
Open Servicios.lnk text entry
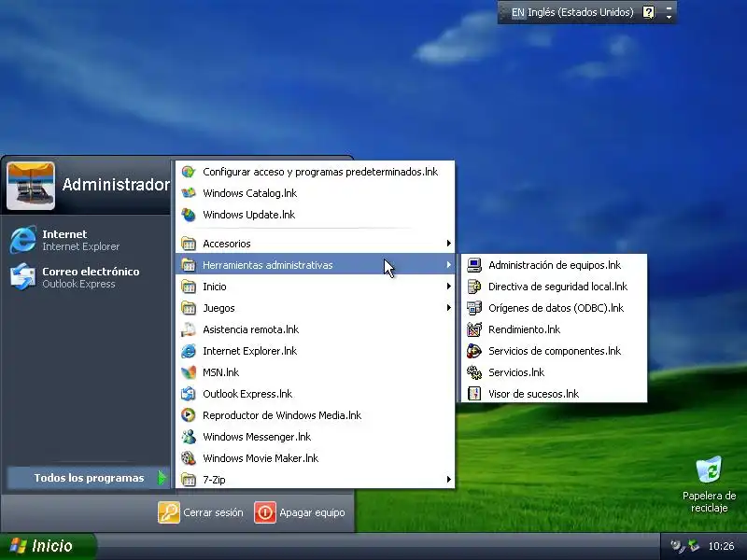[x=516, y=372]
